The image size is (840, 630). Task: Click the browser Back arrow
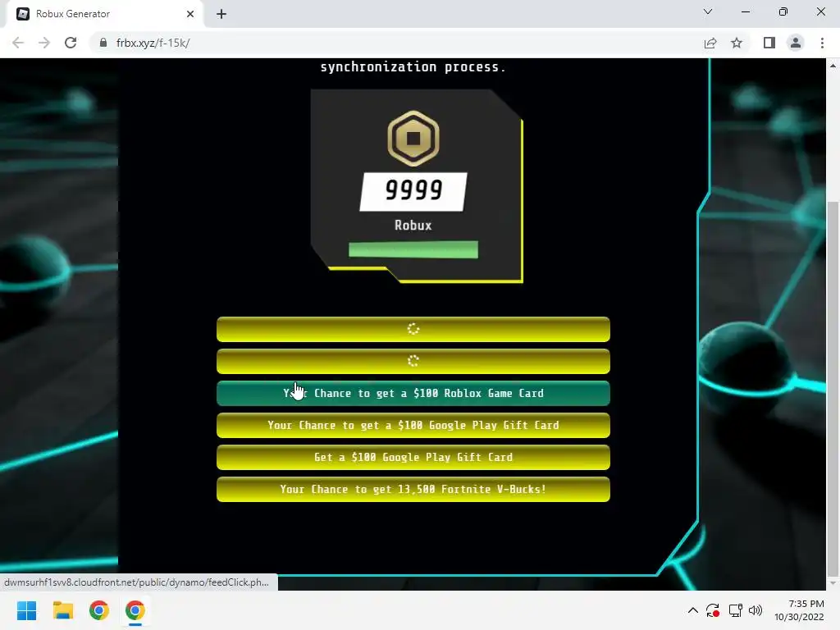[x=18, y=43]
